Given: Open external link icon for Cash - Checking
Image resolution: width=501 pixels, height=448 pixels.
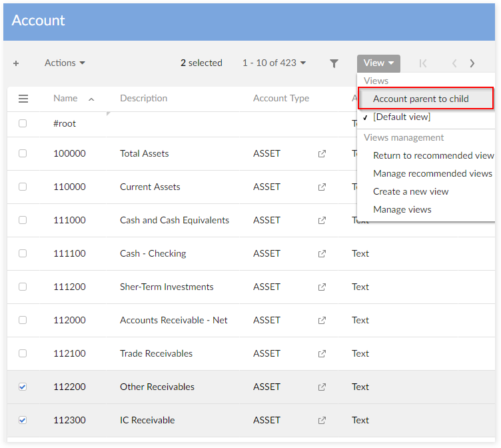Looking at the screenshot, I should point(322,254).
